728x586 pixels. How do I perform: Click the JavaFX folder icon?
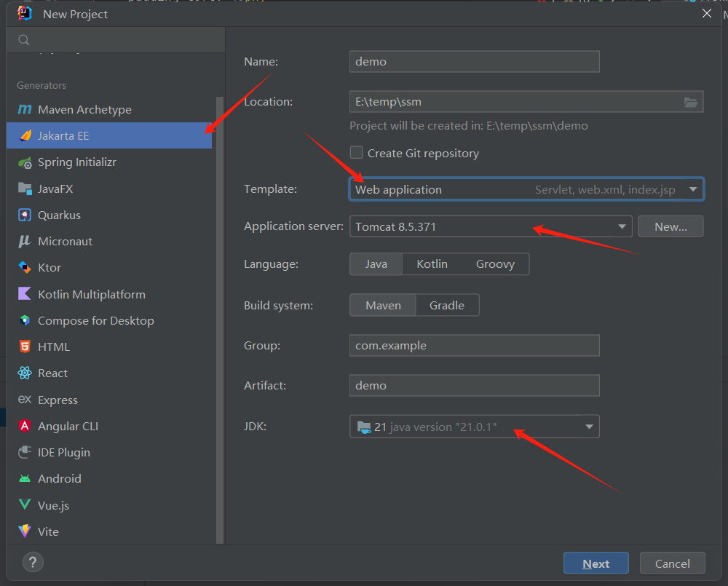(25, 189)
